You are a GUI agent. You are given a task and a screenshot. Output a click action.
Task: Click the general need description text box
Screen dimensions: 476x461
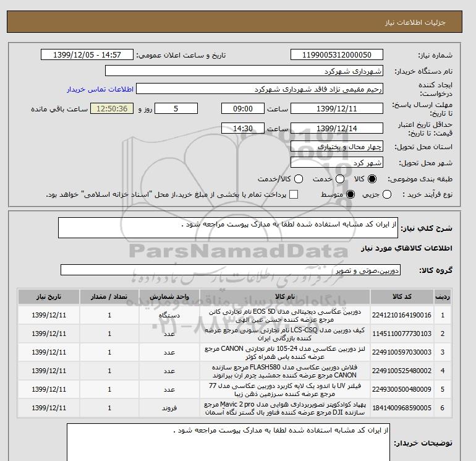(228, 228)
